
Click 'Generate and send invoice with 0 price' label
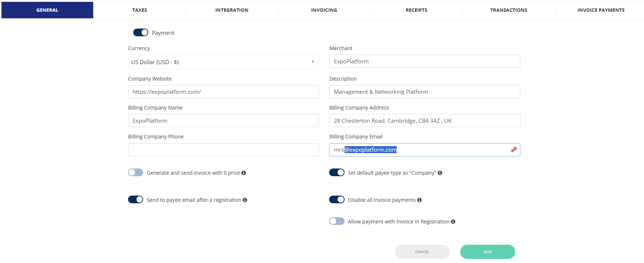tap(193, 173)
